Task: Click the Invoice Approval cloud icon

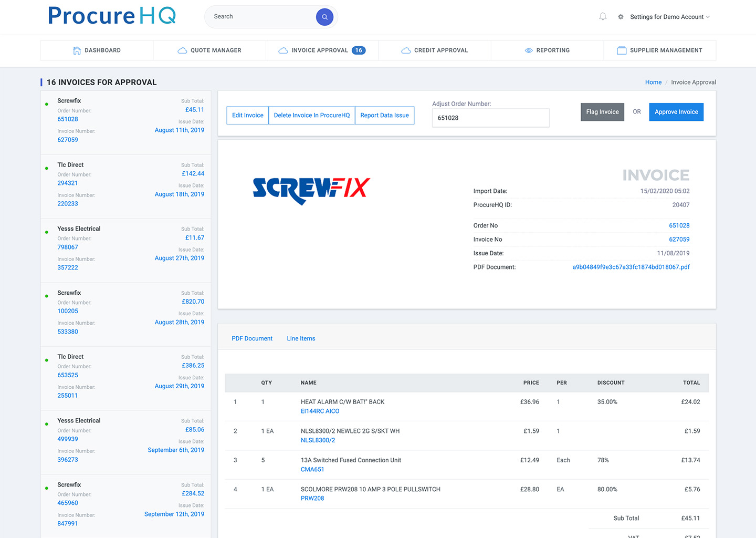Action: 283,50
